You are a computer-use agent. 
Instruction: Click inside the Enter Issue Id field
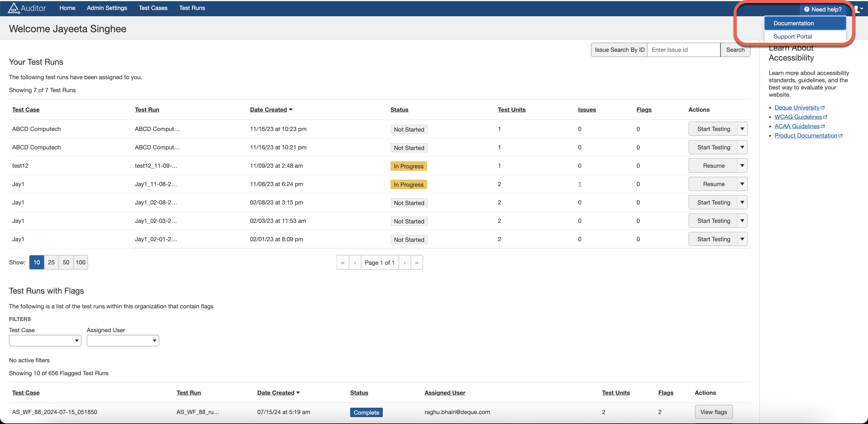(x=683, y=49)
